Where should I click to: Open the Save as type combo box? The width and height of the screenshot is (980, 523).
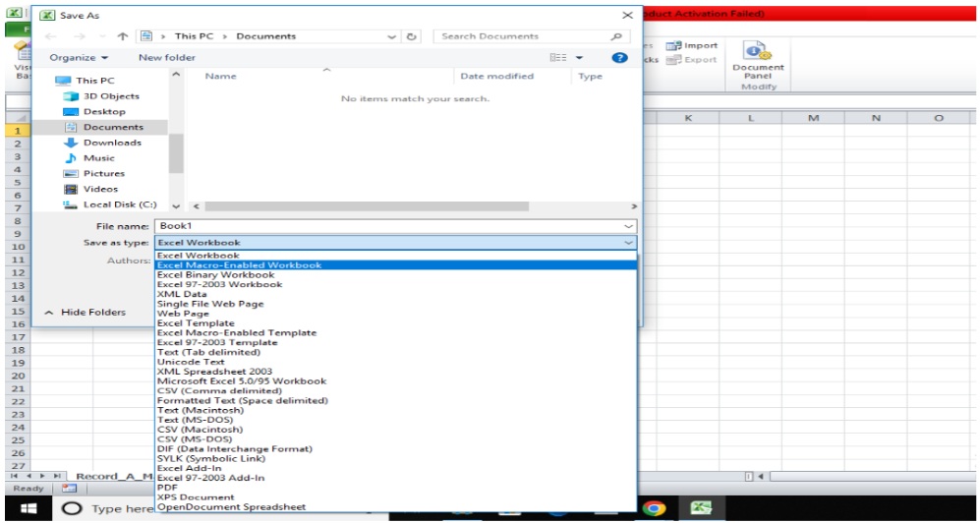[395, 243]
